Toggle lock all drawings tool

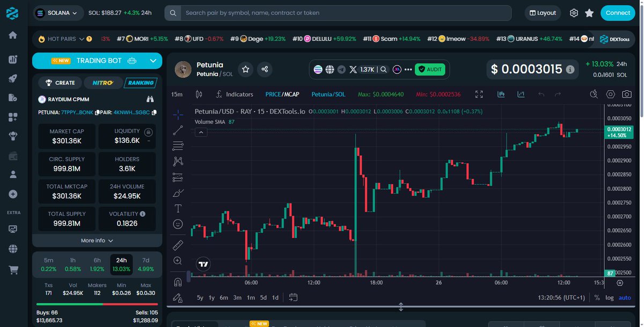(x=178, y=297)
